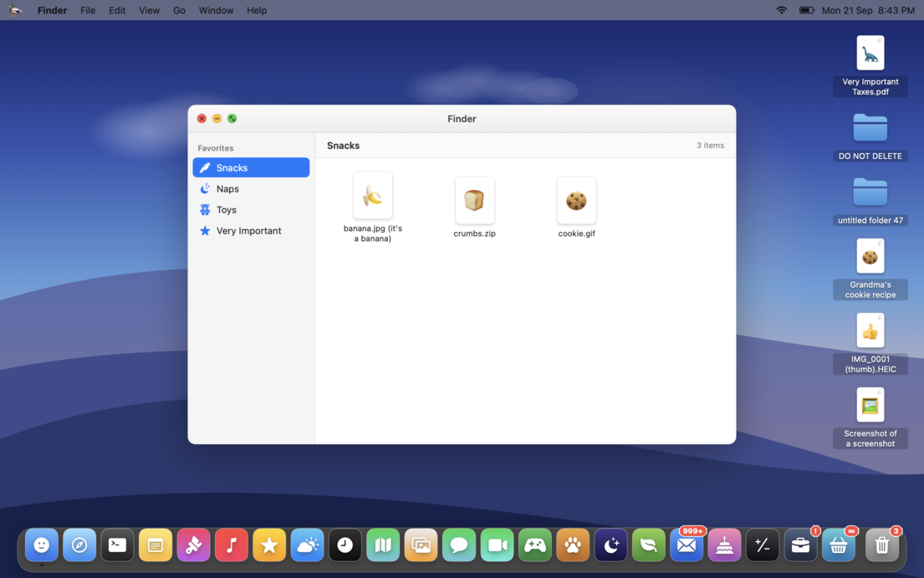Screen dimensions: 924x578
Task: Launch the plus/minus calculator app
Action: tap(763, 545)
